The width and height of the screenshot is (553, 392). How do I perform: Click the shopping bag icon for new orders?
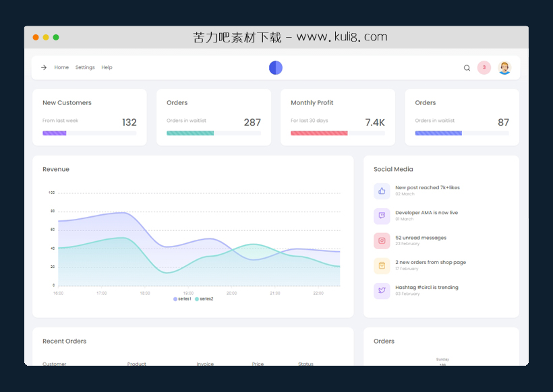[x=380, y=265]
